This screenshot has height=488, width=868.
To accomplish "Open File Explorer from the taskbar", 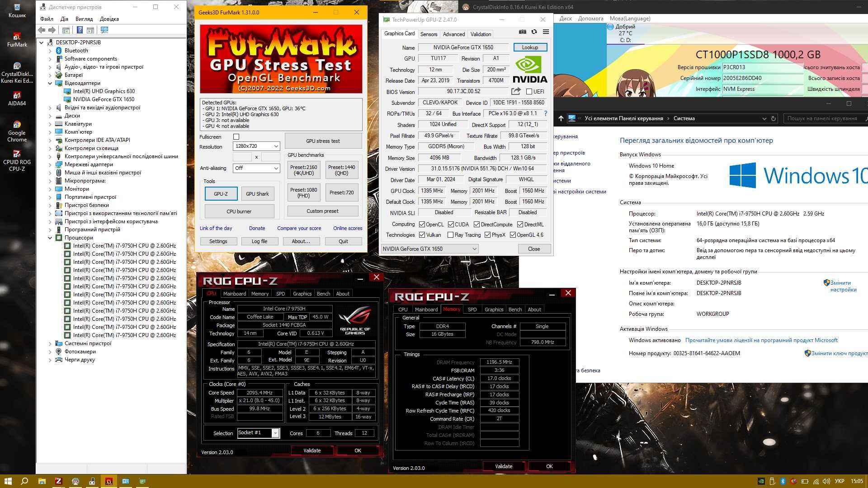I will coord(42,481).
